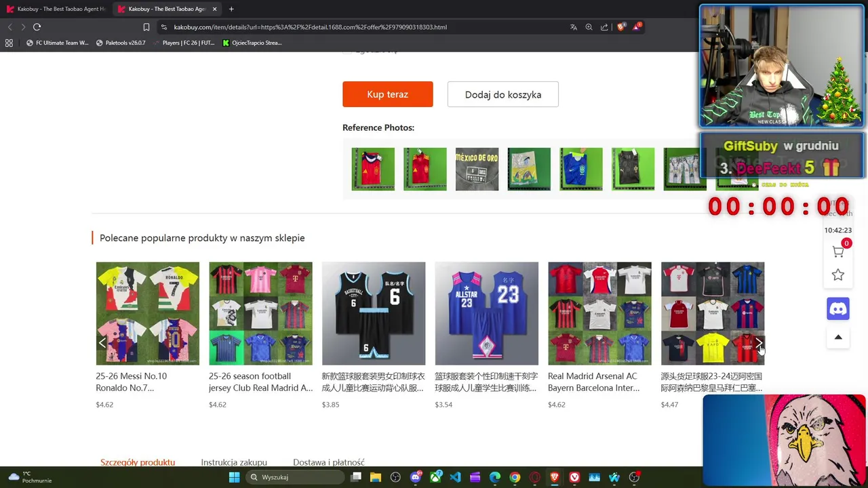Open the yellow item reference photo
The image size is (868, 488).
(x=529, y=169)
